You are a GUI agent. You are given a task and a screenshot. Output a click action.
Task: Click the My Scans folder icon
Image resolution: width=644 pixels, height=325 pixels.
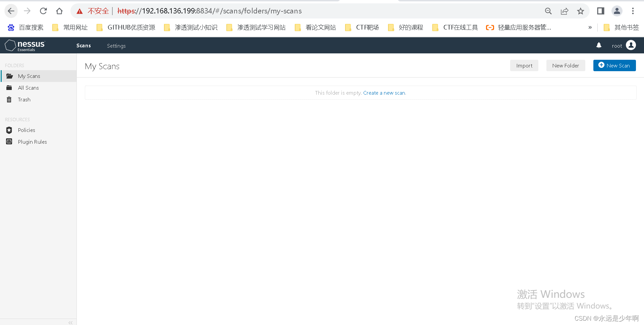[9, 76]
